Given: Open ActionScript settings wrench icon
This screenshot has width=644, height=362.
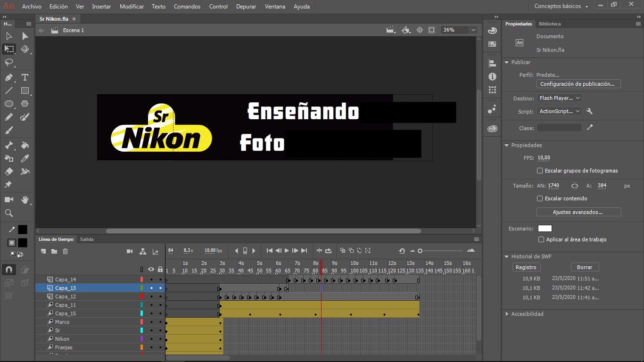Looking at the screenshot, I should pos(589,111).
